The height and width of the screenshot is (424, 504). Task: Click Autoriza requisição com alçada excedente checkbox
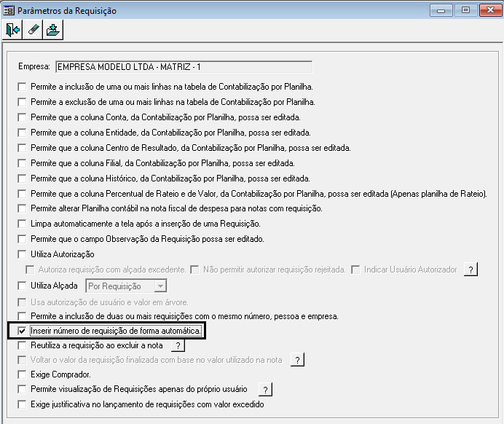(30, 270)
